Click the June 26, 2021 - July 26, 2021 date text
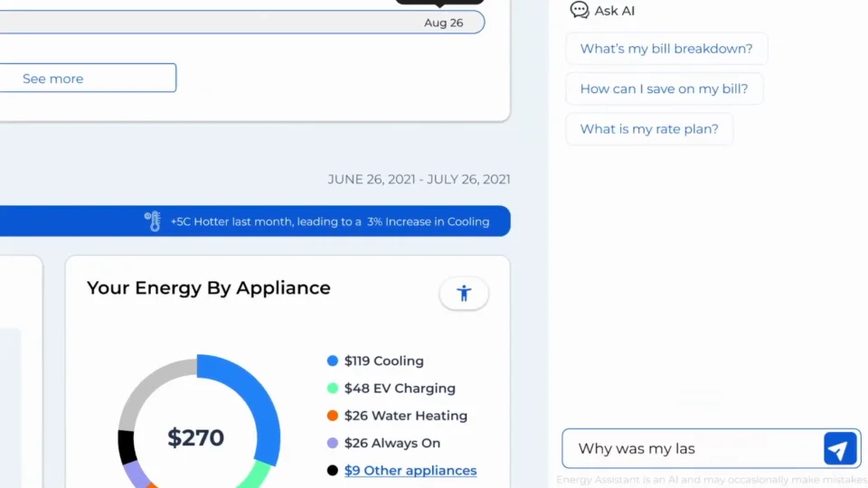This screenshot has height=488, width=868. pos(419,179)
